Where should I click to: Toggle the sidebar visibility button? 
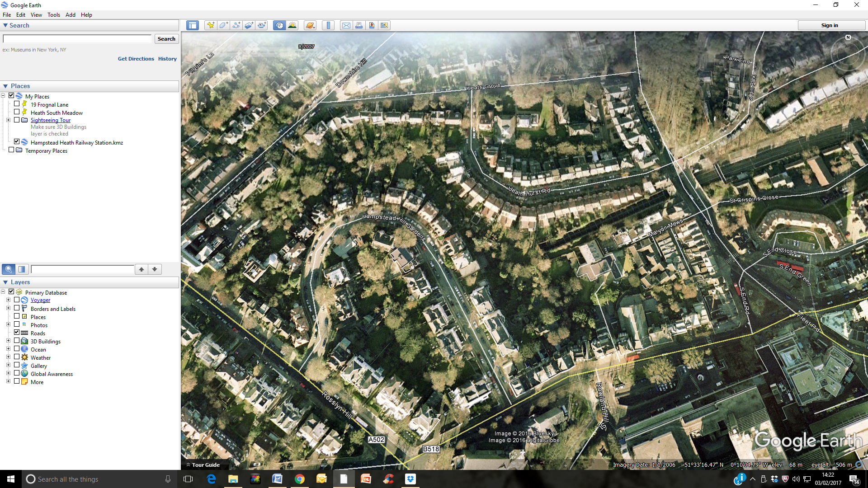(x=193, y=25)
